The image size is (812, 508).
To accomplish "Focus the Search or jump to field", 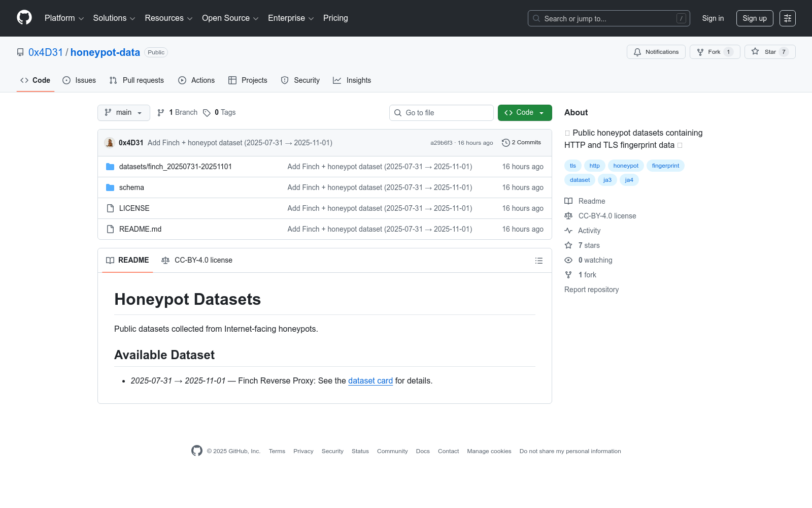I will 609,18.
